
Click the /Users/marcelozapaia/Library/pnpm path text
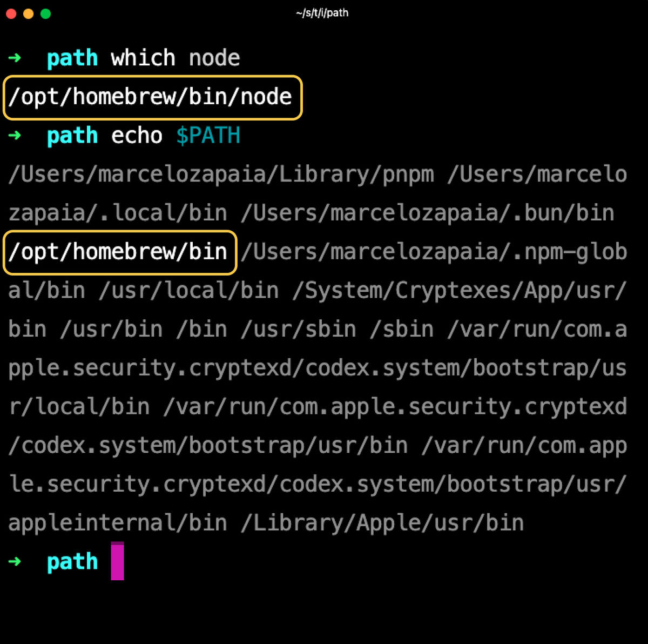[x=221, y=175]
